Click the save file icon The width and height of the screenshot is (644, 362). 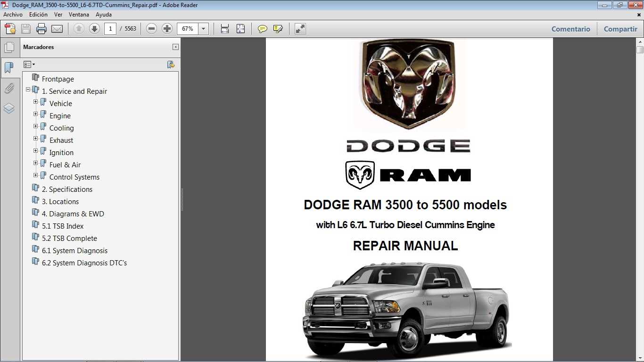[26, 29]
